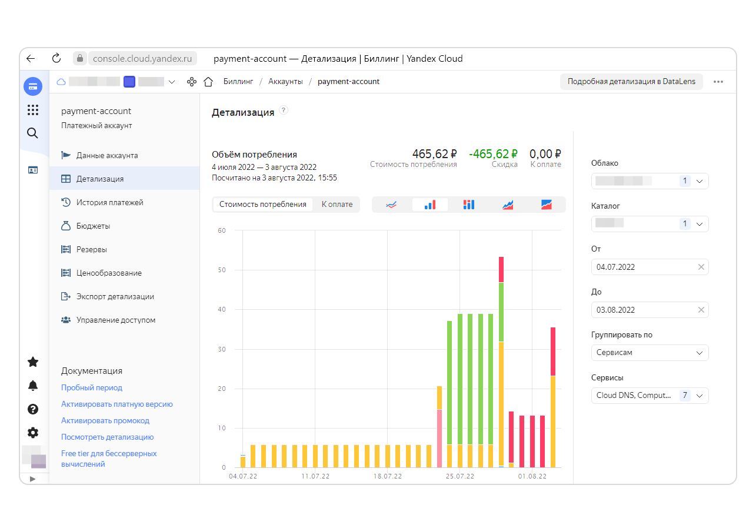Click the -465,62 ₽ discount value
756x532 pixels.
493,154
